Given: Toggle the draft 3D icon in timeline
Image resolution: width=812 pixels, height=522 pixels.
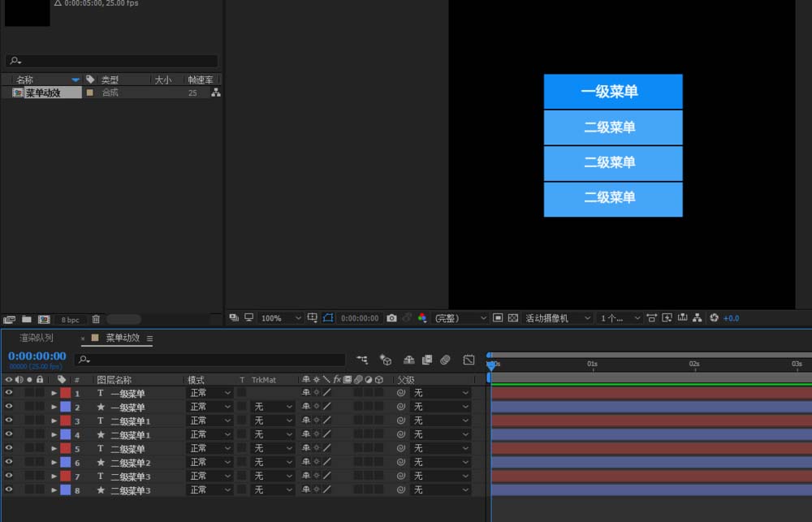Looking at the screenshot, I should click(x=385, y=360).
